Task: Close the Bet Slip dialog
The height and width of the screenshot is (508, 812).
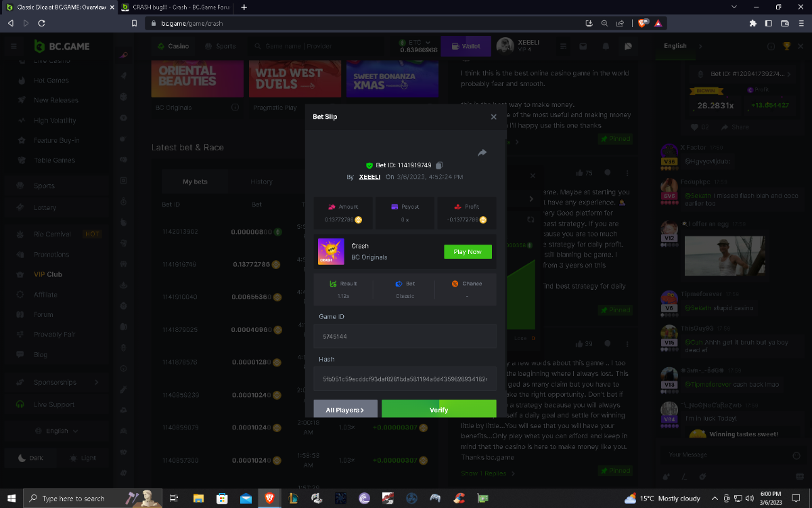Action: pyautogui.click(x=493, y=117)
